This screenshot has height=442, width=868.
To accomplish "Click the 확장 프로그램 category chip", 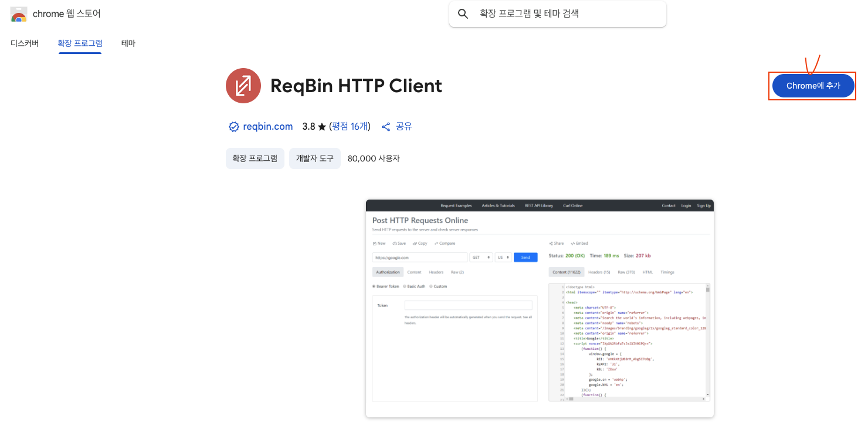I will 255,158.
